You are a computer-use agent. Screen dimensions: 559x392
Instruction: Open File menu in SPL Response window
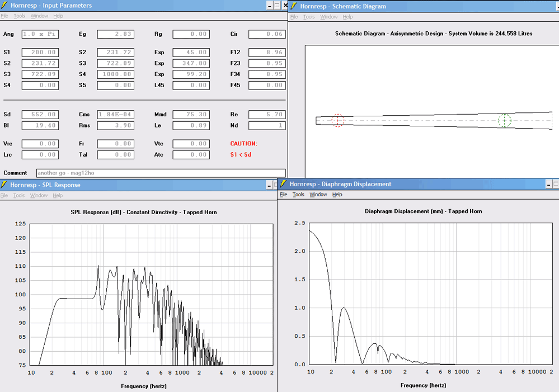(4, 195)
